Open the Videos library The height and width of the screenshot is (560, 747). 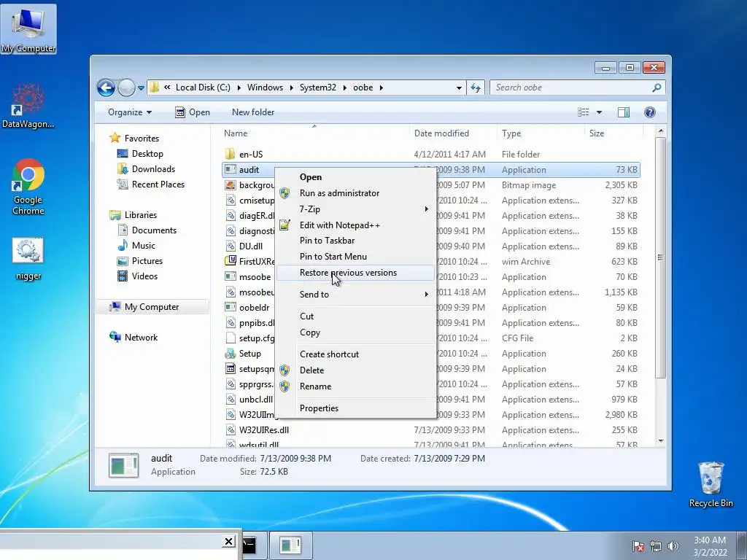click(x=144, y=276)
